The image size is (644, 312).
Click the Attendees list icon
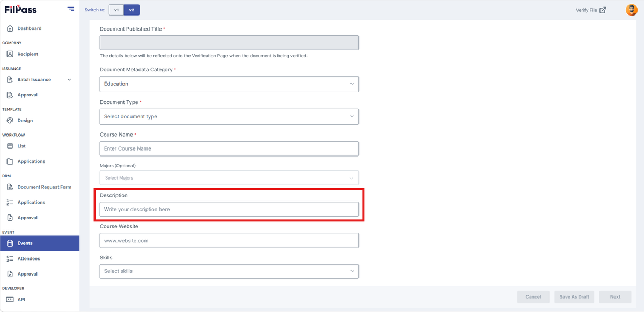(10, 258)
